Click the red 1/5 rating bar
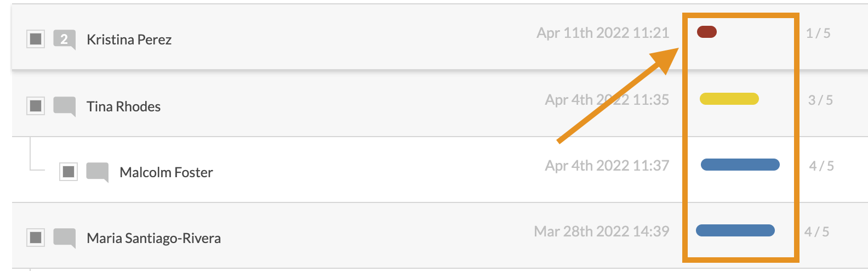 click(x=707, y=32)
